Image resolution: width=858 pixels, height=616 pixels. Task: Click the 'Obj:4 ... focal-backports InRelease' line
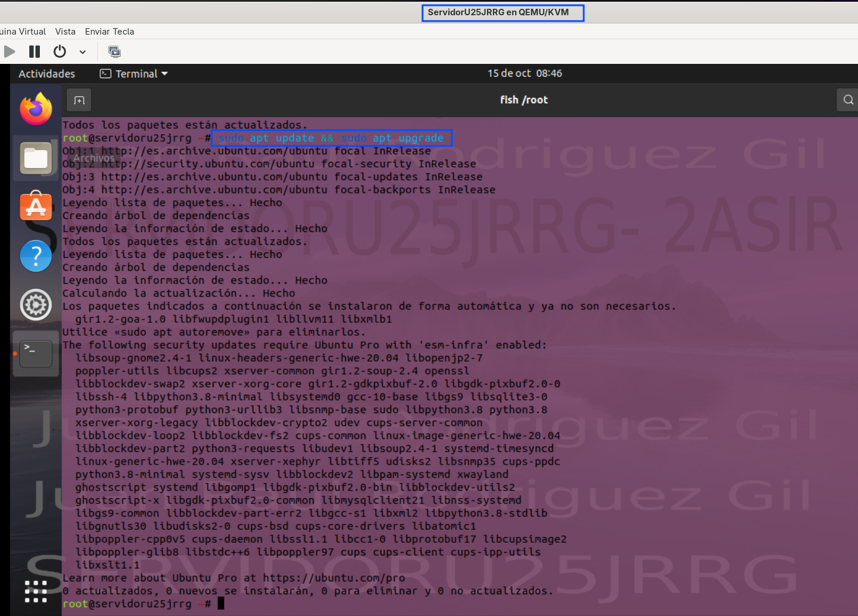click(279, 190)
